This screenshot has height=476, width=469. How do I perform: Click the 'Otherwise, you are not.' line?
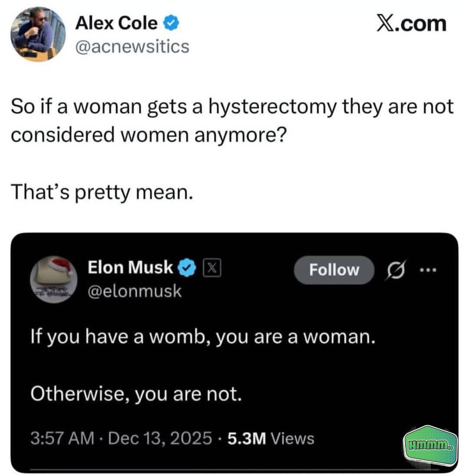[x=136, y=394]
